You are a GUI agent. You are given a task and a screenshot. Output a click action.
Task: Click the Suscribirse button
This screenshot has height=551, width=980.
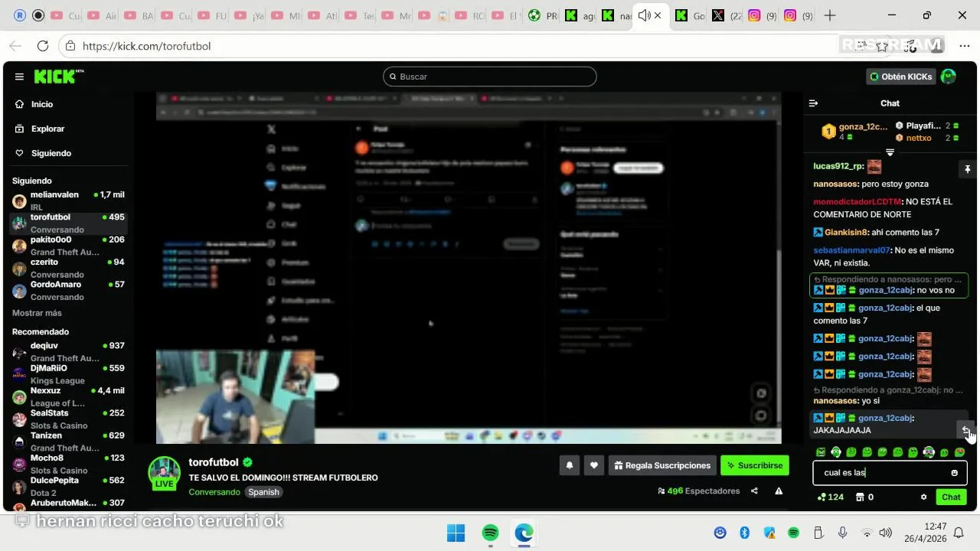(x=755, y=465)
